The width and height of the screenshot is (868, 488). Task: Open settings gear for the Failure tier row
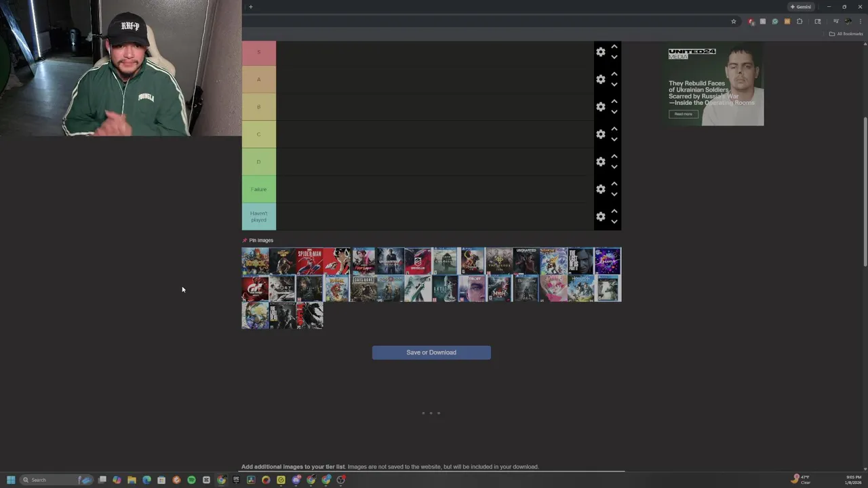(x=601, y=189)
